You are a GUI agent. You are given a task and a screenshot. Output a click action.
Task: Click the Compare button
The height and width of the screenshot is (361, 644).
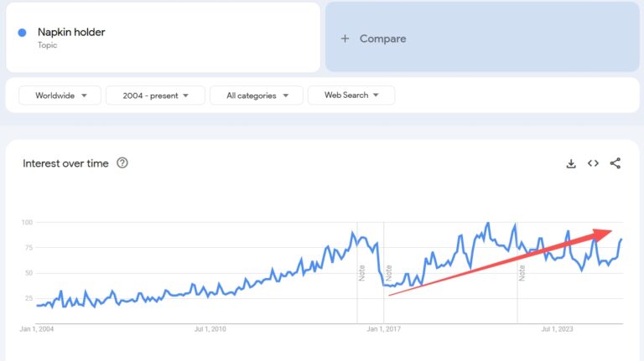[x=382, y=39]
